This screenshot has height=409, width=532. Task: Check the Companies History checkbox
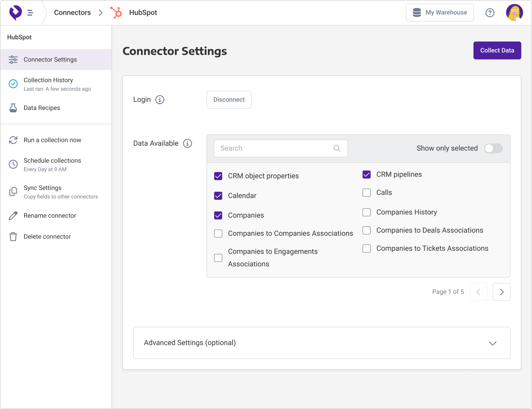click(x=366, y=212)
